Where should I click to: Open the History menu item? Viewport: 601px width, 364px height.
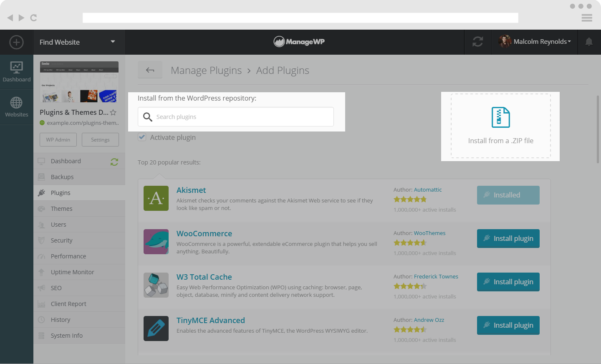point(79,320)
